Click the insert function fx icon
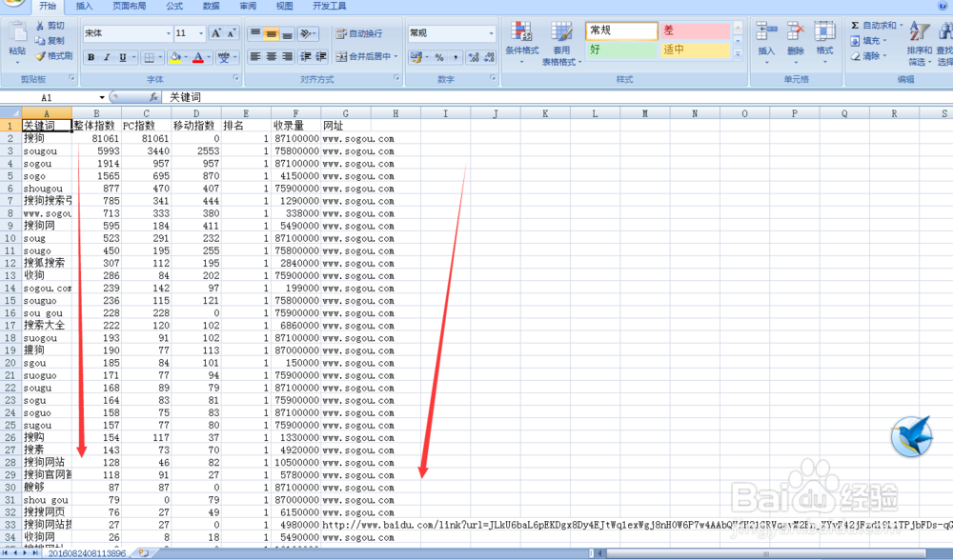 153,97
